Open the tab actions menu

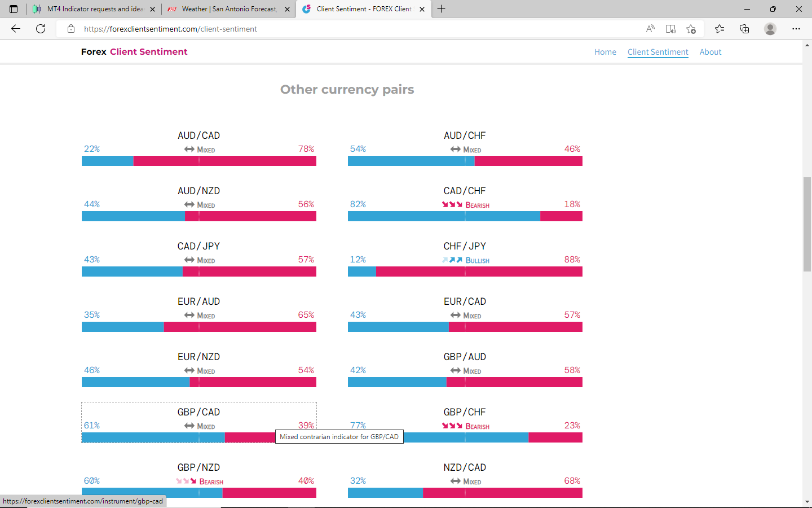(x=14, y=9)
